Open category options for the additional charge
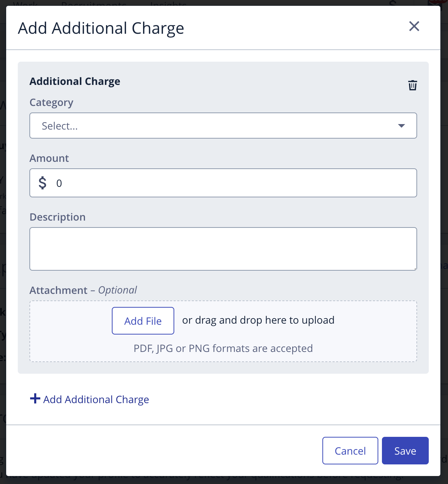This screenshot has height=484, width=448. [223, 126]
